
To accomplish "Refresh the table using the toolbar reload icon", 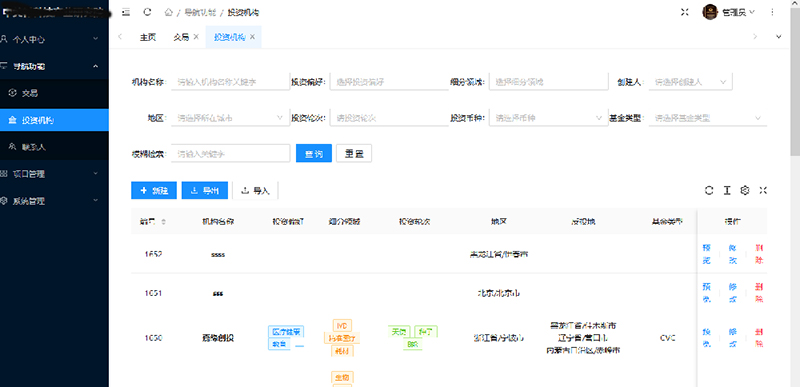I will tap(709, 190).
